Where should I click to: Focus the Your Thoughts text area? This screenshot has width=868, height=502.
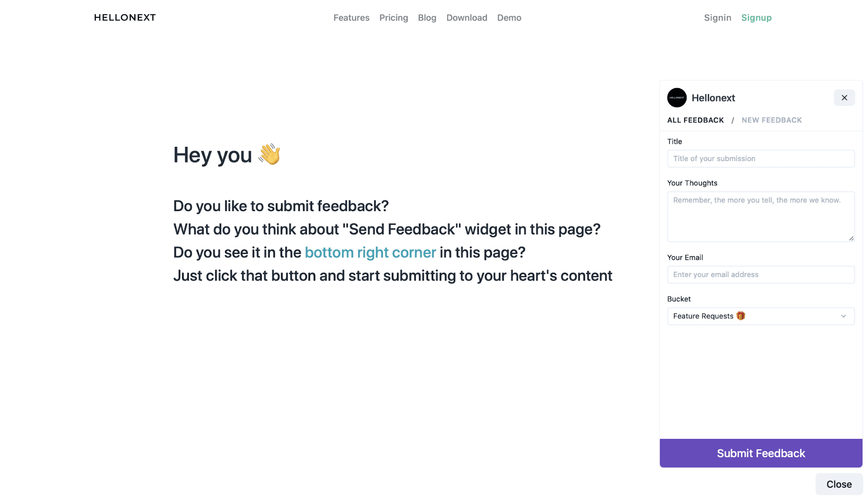click(x=760, y=217)
